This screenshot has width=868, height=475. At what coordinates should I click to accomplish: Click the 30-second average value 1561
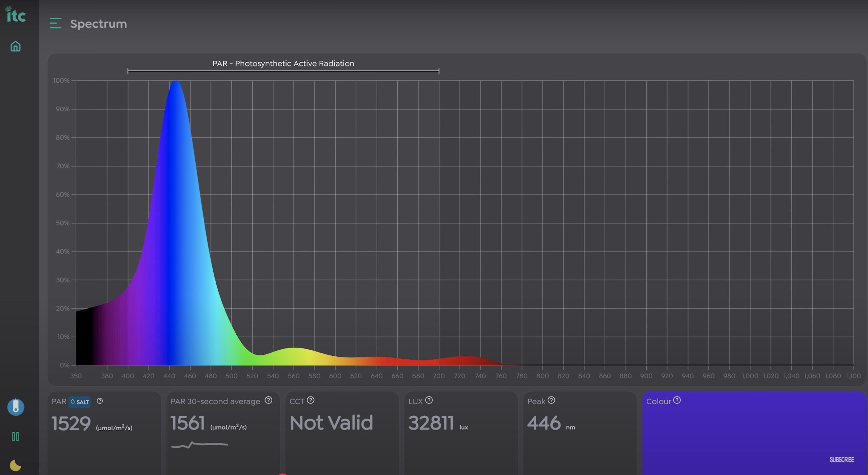pos(188,423)
